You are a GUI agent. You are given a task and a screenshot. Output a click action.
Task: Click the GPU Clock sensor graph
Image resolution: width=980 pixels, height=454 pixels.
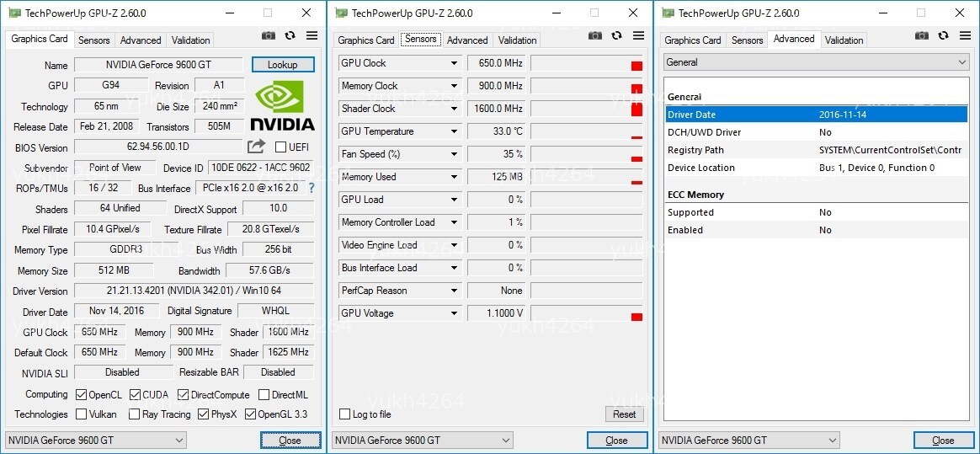coord(586,63)
